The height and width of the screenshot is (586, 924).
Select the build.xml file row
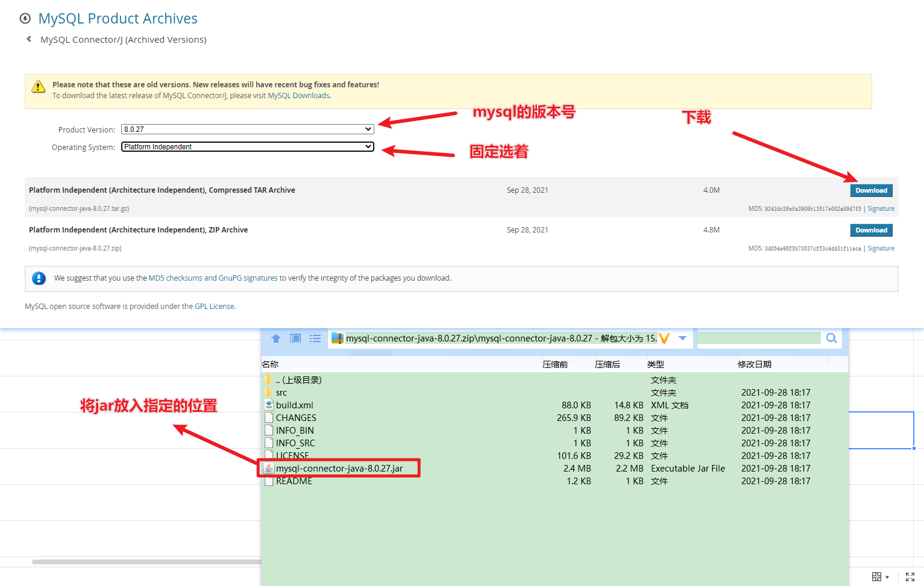point(555,405)
